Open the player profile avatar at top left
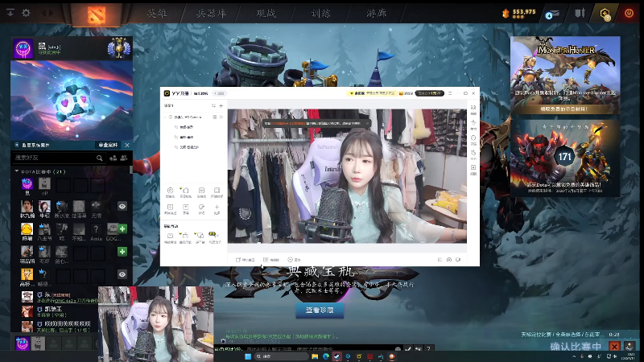Viewport: 644px width, 362px height. click(x=23, y=49)
